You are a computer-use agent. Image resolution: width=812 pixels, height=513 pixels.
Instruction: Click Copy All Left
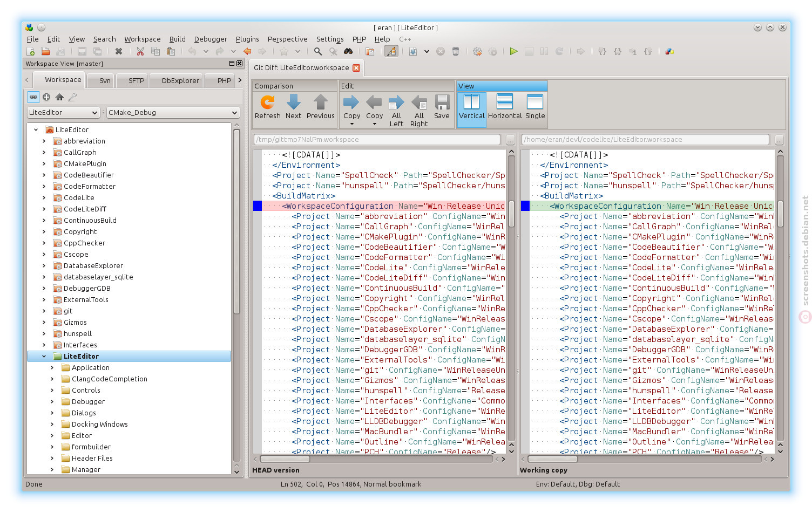click(x=396, y=111)
